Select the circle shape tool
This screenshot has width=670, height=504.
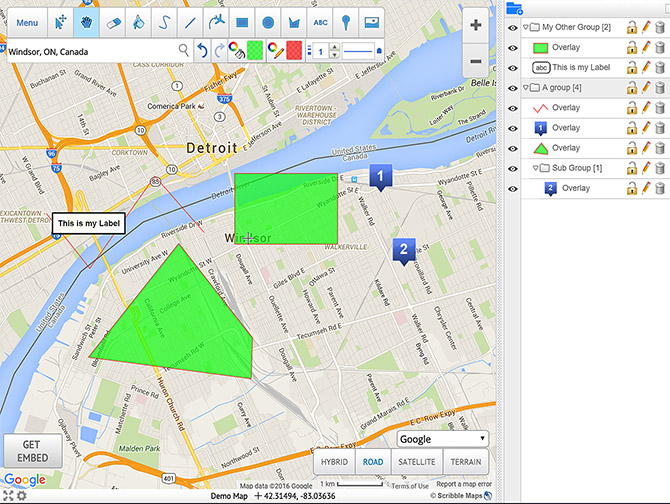[267, 22]
